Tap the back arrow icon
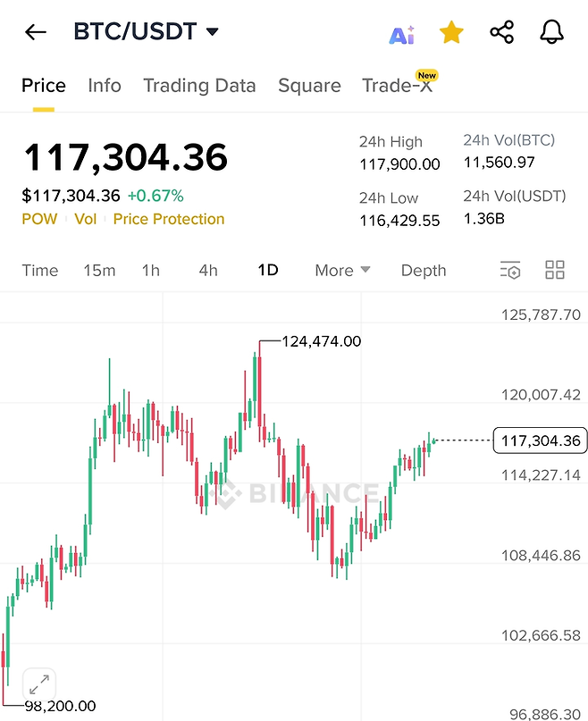 (35, 33)
